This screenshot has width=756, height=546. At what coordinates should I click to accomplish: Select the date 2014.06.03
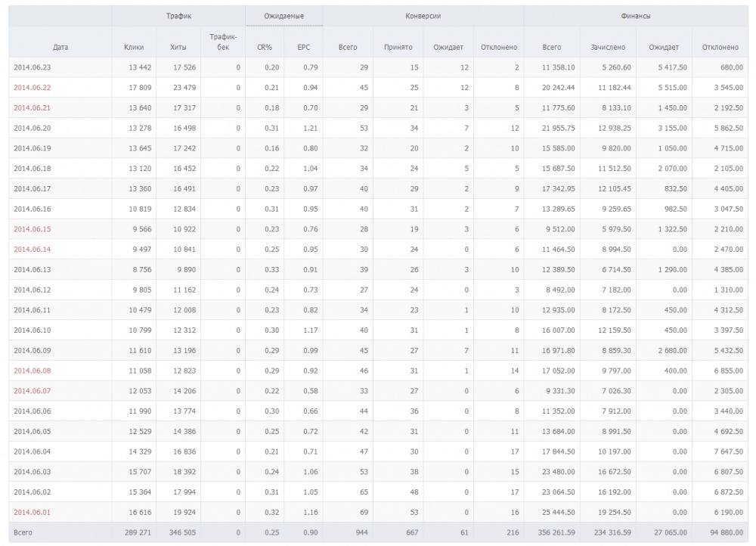[33, 472]
